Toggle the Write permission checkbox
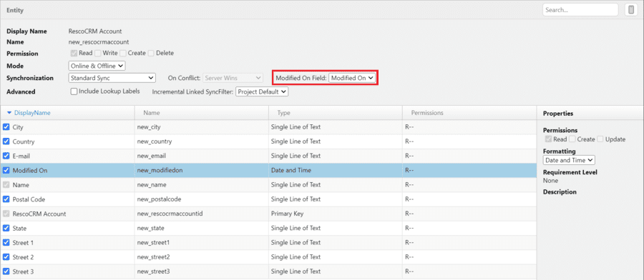The height and width of the screenshot is (280, 644). [x=98, y=53]
